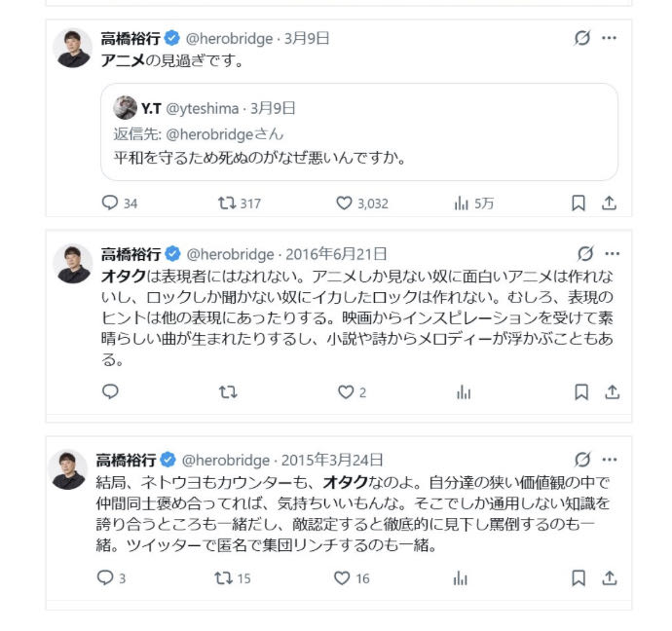Reply to the 2016 オタク tweet
The height and width of the screenshot is (631, 672).
[110, 391]
